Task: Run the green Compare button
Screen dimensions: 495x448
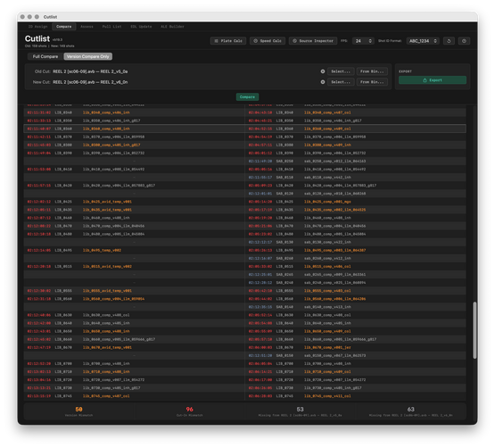Action: click(x=247, y=96)
